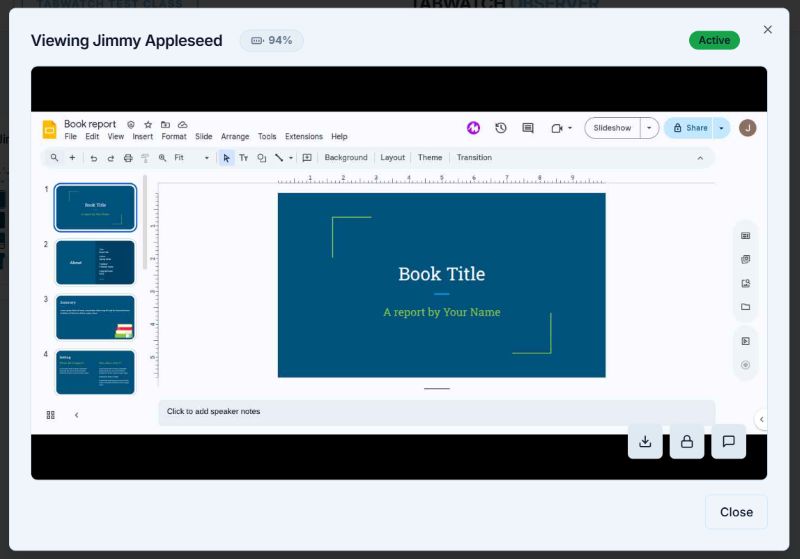
Task: Open the Extensions menu
Action: click(304, 137)
